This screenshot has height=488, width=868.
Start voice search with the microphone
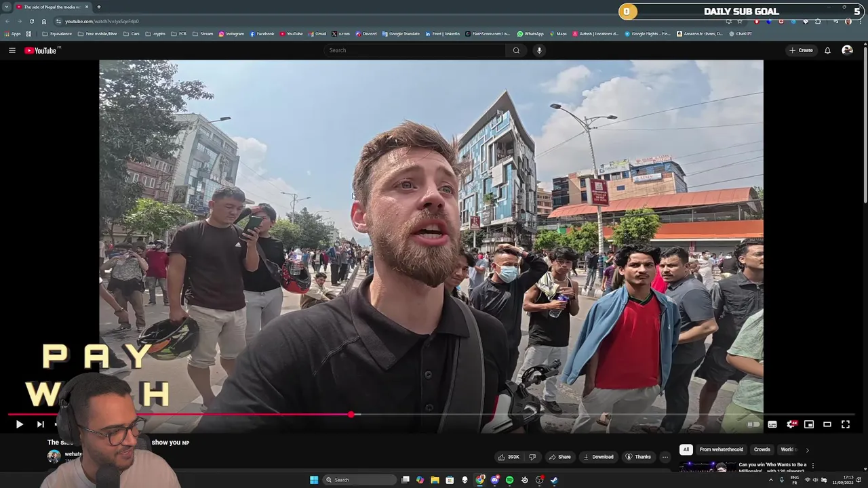click(539, 50)
